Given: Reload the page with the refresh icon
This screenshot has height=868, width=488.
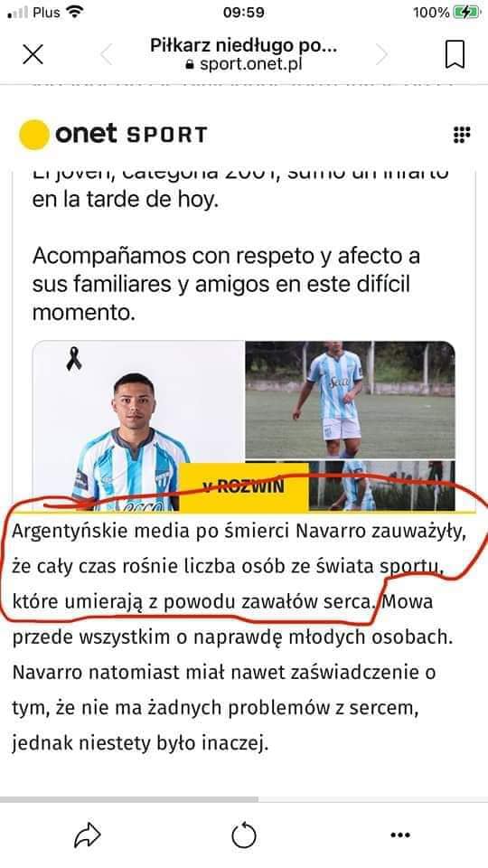Looking at the screenshot, I should (244, 835).
